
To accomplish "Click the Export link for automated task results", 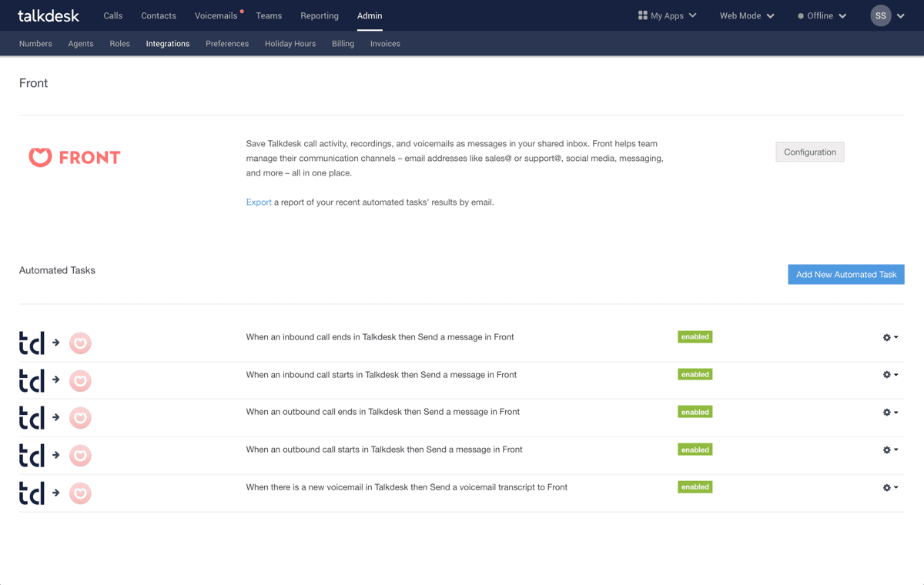I will pos(259,202).
